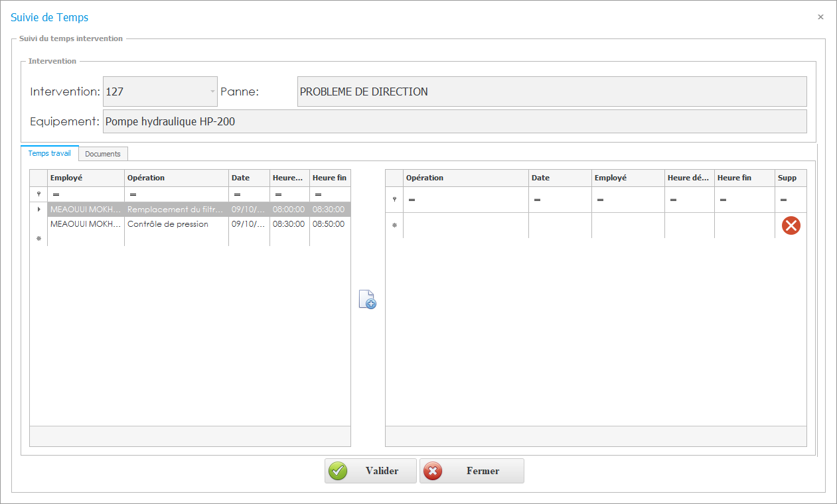The height and width of the screenshot is (504, 837).
Task: Open the Opération filter operator in right grid
Action: pyautogui.click(x=412, y=200)
